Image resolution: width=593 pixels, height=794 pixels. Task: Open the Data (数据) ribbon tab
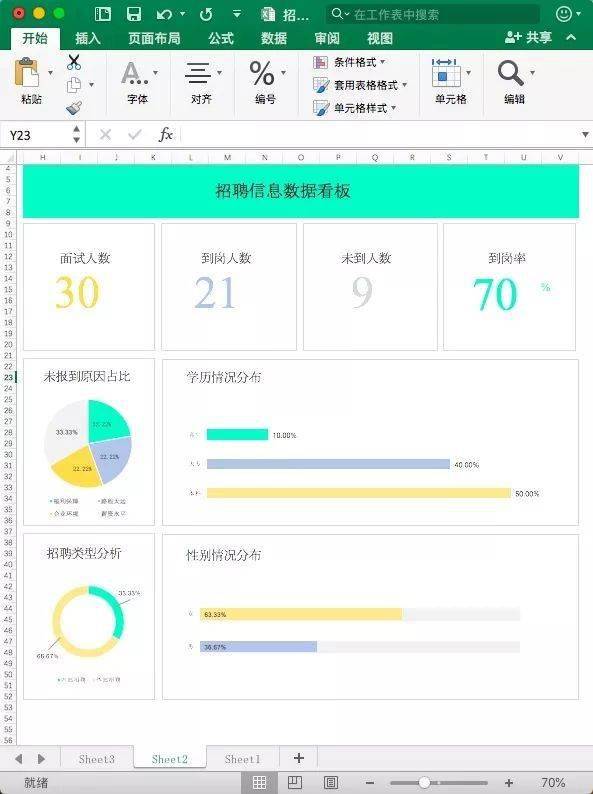(x=274, y=38)
